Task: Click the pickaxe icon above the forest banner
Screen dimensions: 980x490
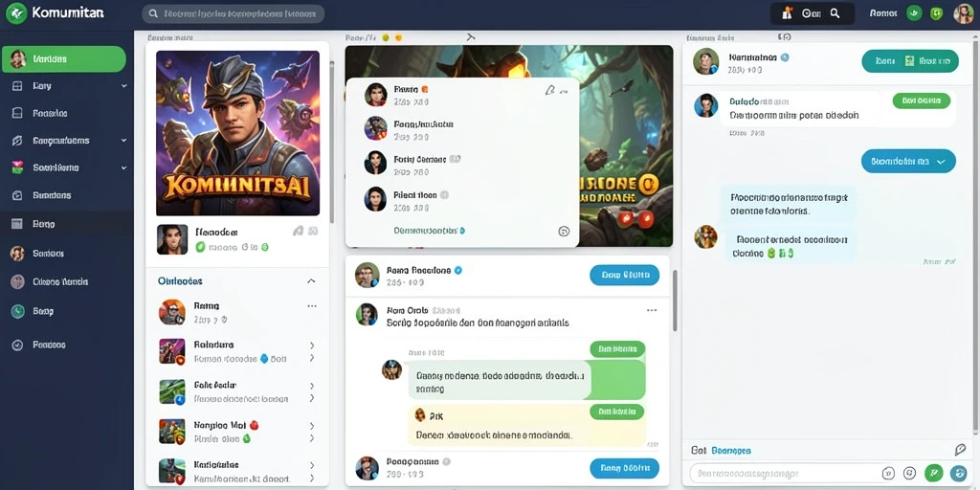Action: coord(471,37)
